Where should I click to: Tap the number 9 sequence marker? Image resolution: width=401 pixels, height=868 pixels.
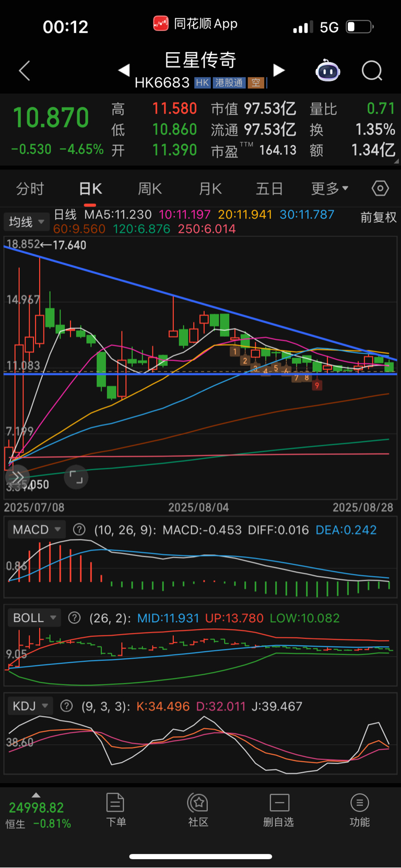tap(317, 386)
